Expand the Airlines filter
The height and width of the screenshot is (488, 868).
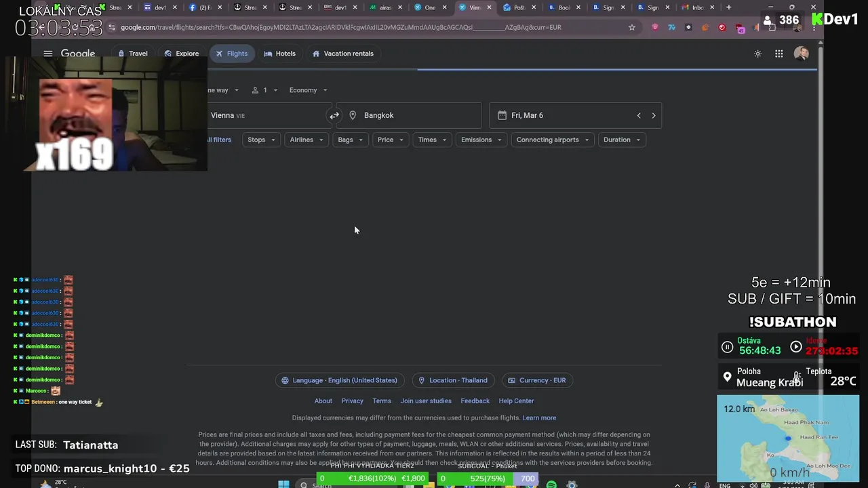coord(307,140)
